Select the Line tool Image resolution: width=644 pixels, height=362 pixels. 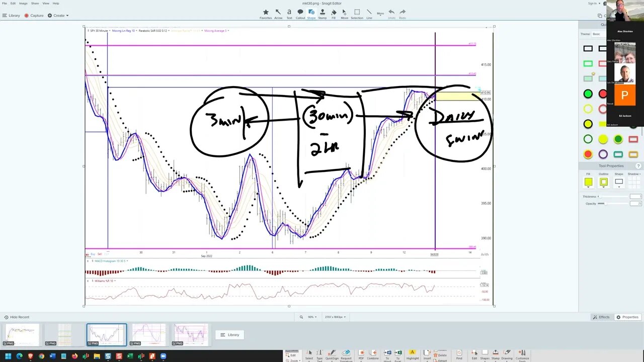(x=369, y=14)
